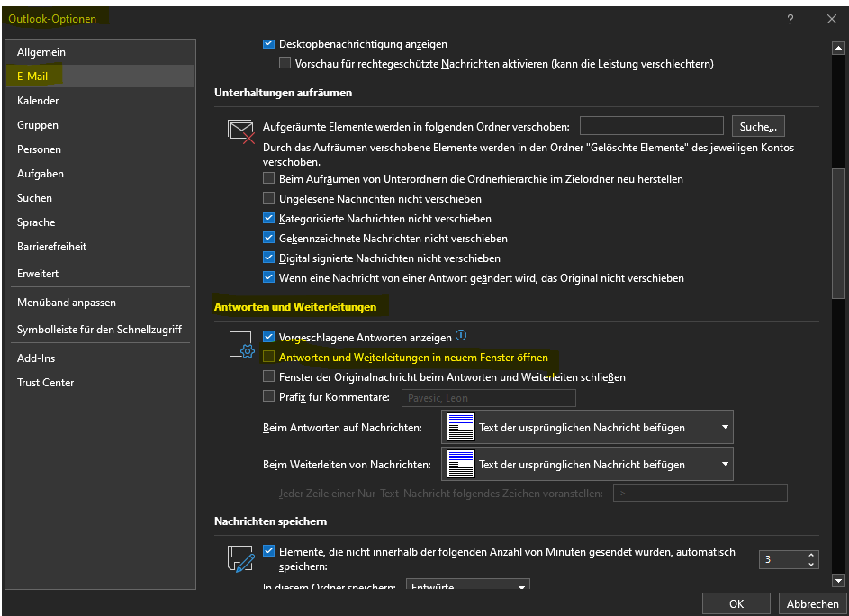Enable Vorschau für rechtegeschützte Nachrichten
The width and height of the screenshot is (849, 616).
click(285, 63)
